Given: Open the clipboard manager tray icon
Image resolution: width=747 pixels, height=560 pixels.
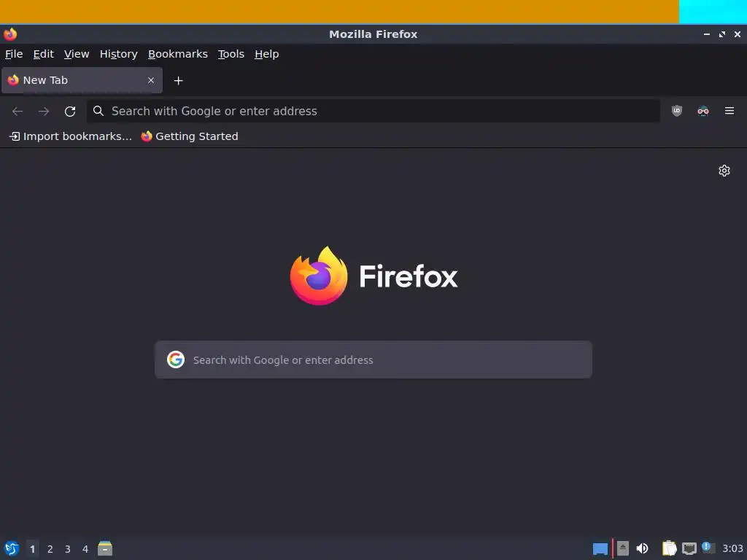Looking at the screenshot, I should coord(670,548).
